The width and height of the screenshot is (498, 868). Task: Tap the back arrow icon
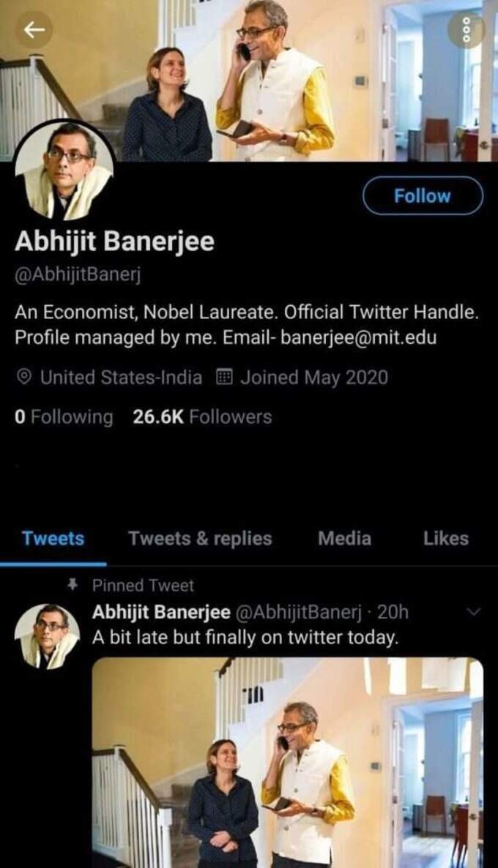(x=34, y=30)
